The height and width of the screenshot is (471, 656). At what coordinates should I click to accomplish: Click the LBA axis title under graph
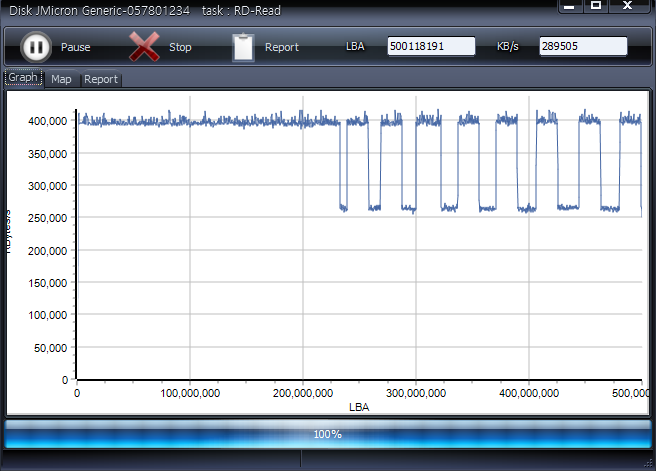click(x=359, y=407)
